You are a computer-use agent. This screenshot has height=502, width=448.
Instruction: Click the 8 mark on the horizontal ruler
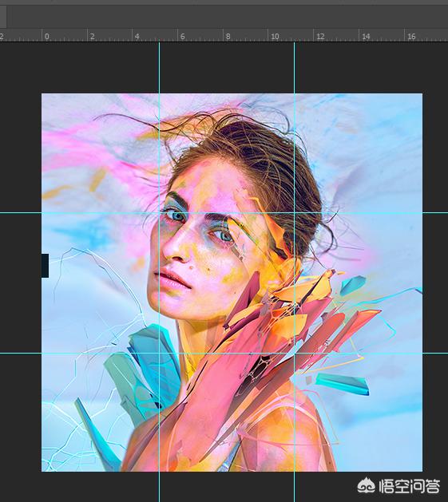click(x=228, y=36)
